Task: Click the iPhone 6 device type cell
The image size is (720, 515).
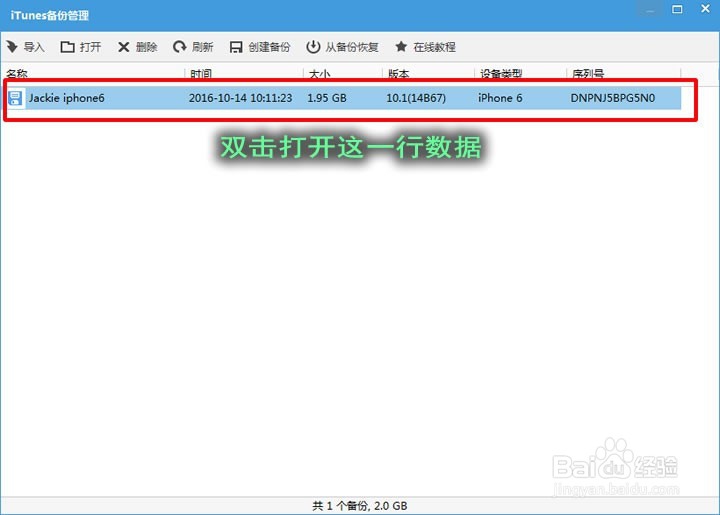Action: pos(500,98)
